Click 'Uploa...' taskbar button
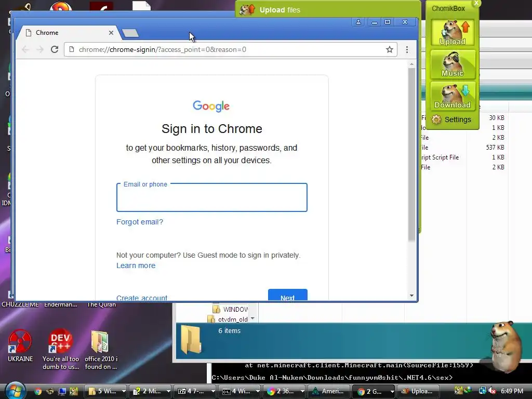 click(417, 391)
